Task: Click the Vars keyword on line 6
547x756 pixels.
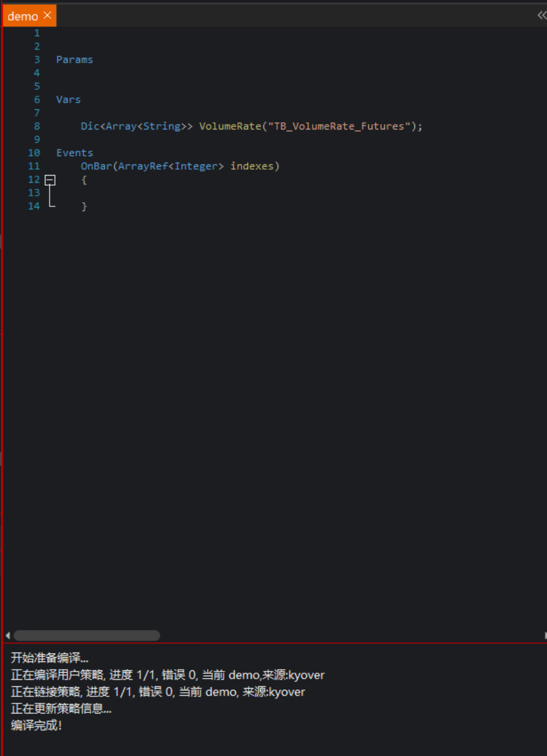Action: coord(68,99)
